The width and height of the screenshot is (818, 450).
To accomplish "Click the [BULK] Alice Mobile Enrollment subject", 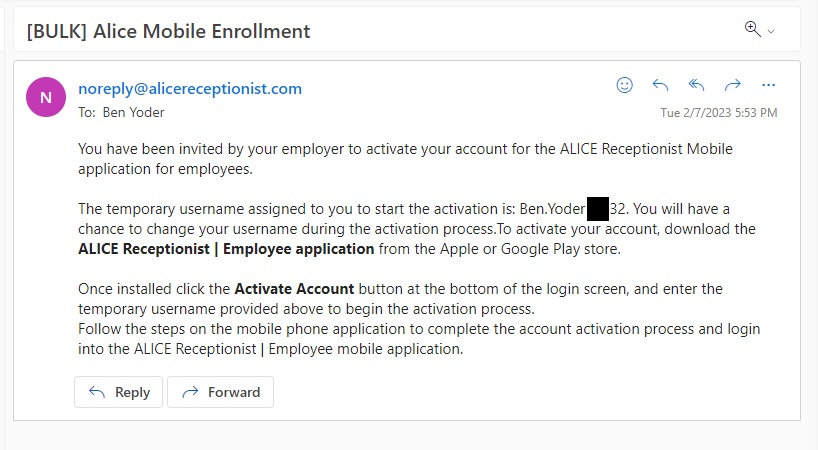I will point(169,31).
